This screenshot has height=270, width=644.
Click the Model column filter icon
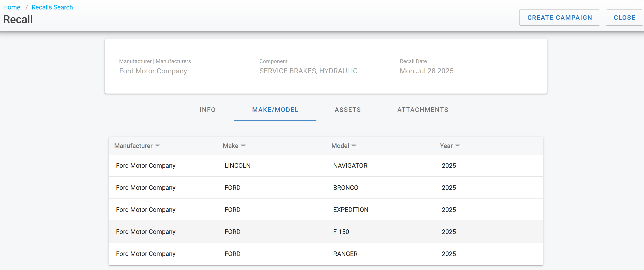pos(354,146)
